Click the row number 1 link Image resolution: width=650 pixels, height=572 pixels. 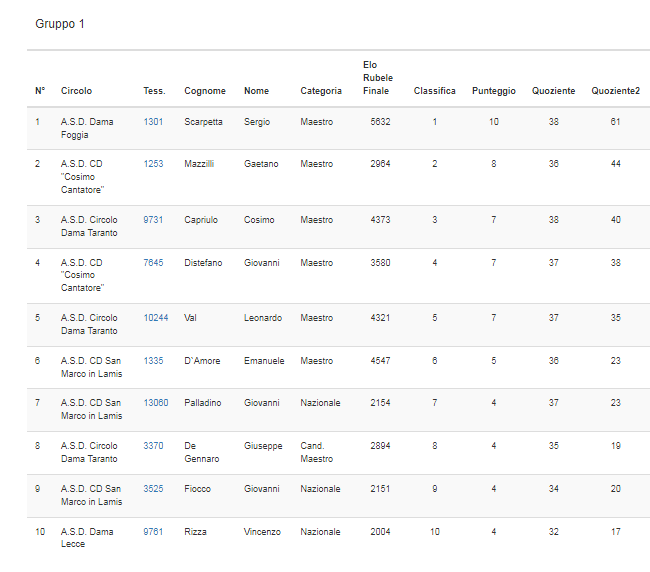click(x=38, y=122)
